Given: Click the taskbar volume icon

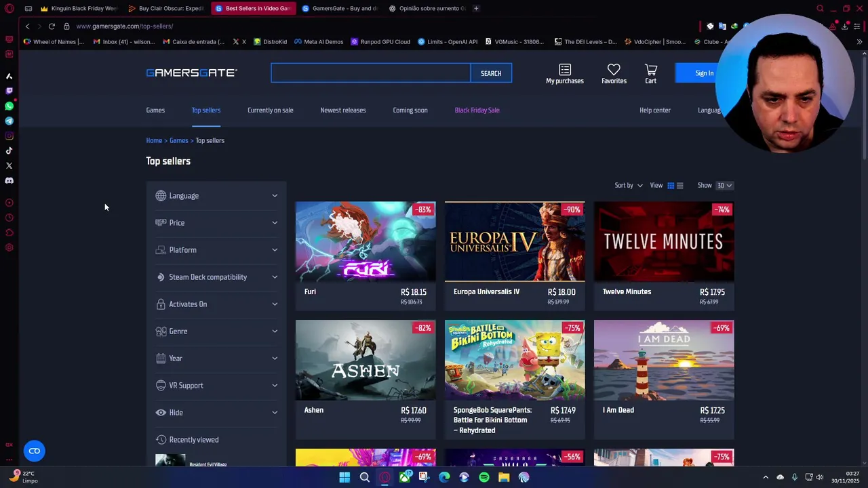Looking at the screenshot, I should click(x=819, y=477).
